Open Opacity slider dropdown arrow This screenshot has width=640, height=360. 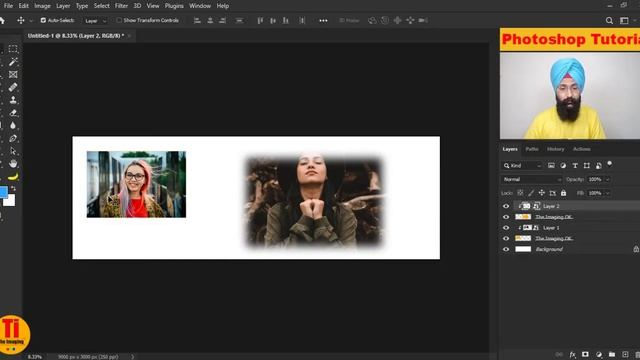[x=607, y=180]
